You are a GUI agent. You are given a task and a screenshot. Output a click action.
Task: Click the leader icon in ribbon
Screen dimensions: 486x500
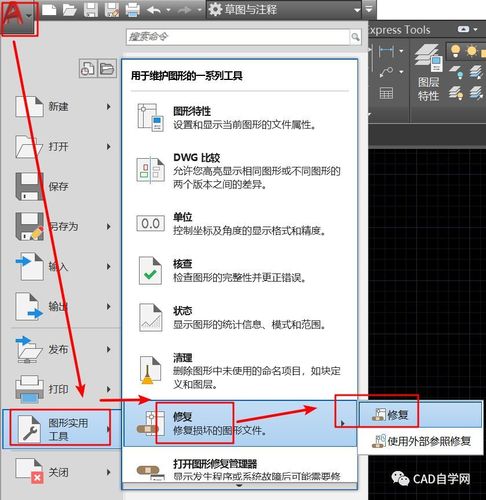[387, 72]
